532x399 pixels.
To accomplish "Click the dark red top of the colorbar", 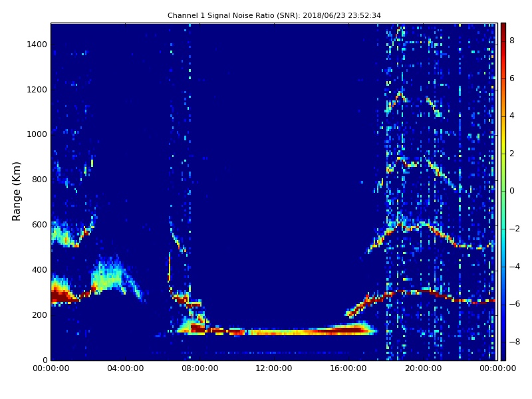I will pyautogui.click(x=503, y=29).
